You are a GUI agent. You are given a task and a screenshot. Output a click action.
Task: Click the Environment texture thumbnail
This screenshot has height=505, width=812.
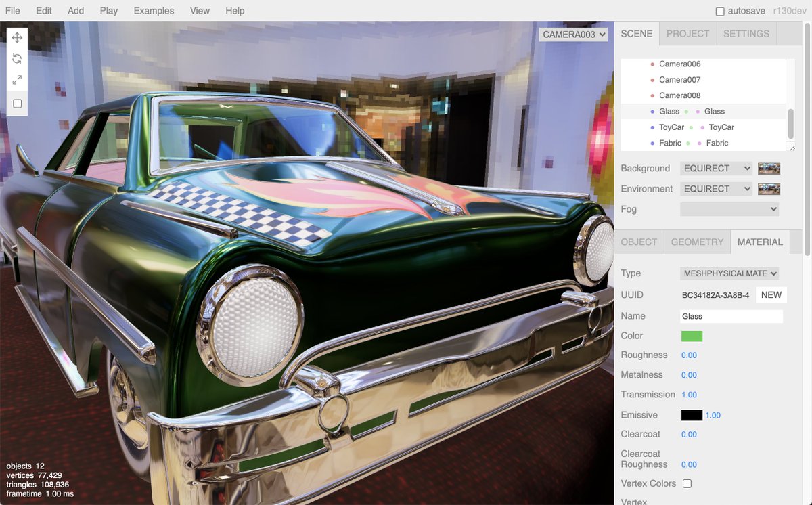[x=769, y=188]
